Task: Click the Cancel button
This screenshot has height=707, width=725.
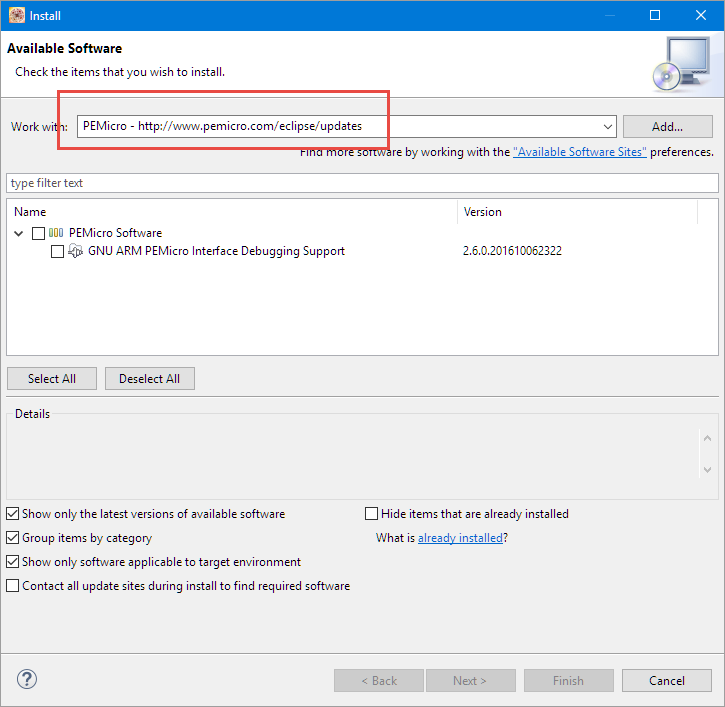Action: coord(667,681)
